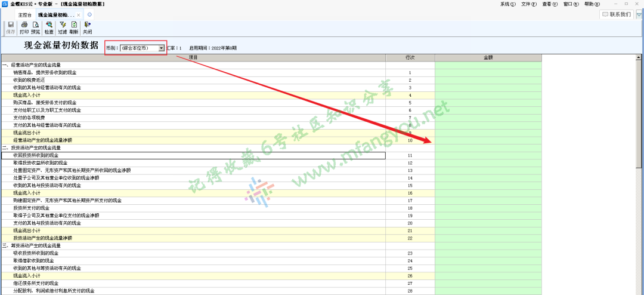Open the 币别 currency dropdown
This screenshot has height=295, width=644.
coord(161,48)
